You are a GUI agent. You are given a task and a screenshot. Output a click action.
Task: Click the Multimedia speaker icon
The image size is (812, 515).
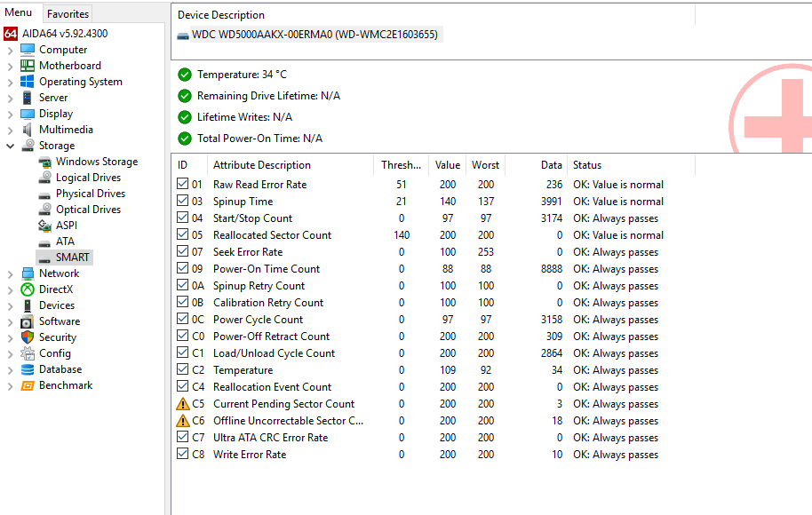point(28,130)
